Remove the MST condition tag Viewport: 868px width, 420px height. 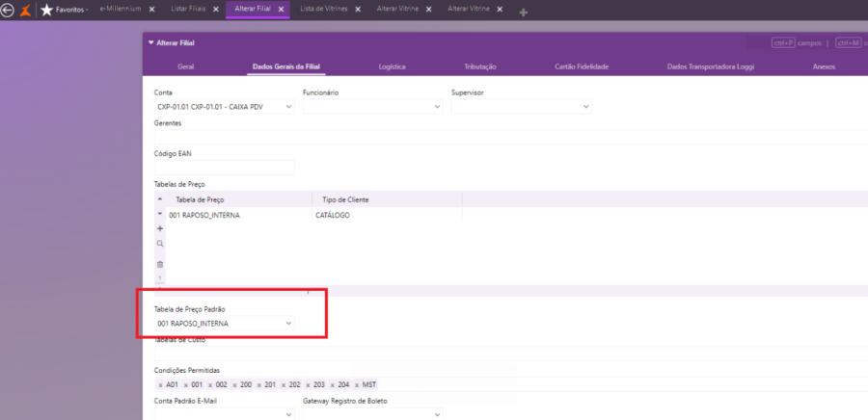(357, 385)
